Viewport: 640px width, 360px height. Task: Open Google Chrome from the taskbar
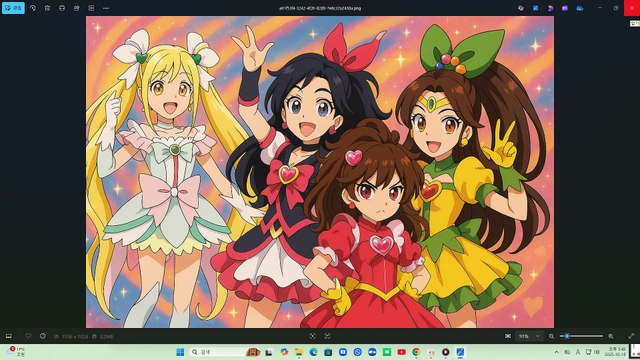416,352
